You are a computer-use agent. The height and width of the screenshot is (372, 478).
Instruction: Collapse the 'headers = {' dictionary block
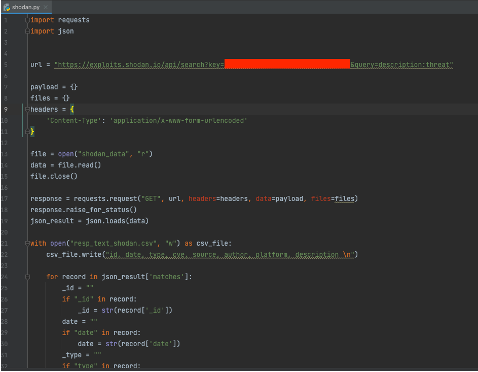pos(27,109)
